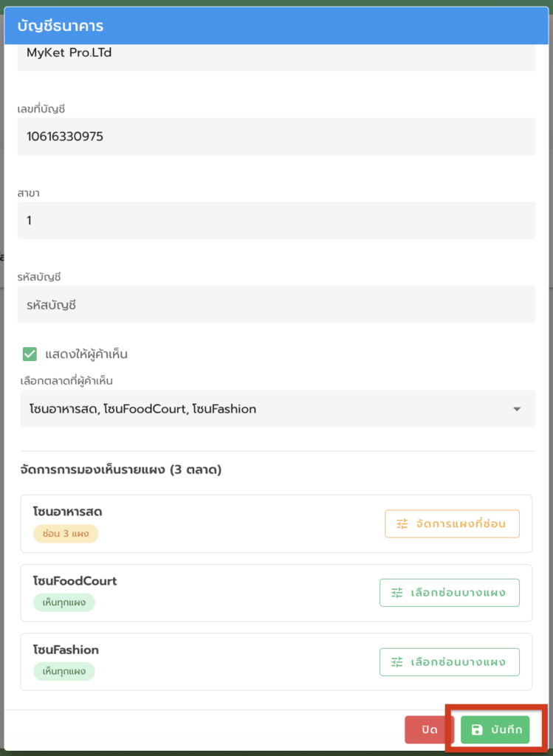Click sliders icon in โซนFoodCourt row
This screenshot has width=553, height=756.
click(x=397, y=592)
